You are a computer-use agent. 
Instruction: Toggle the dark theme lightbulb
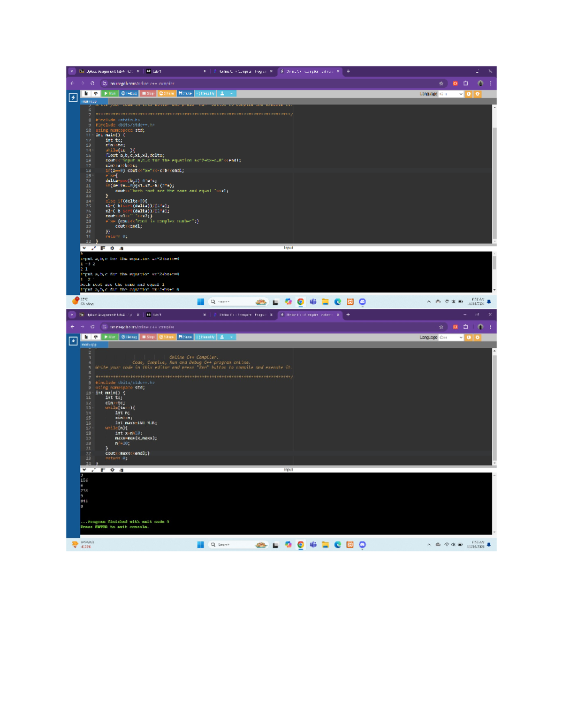click(x=469, y=94)
